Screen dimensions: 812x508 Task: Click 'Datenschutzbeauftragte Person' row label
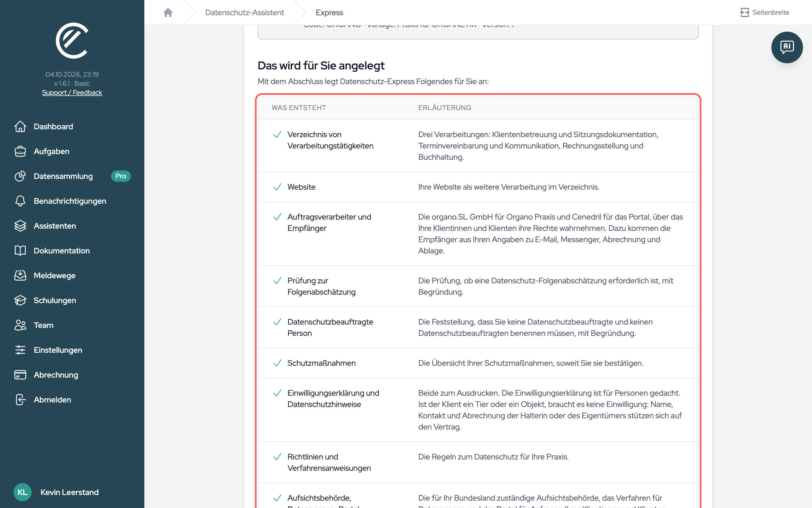click(330, 328)
